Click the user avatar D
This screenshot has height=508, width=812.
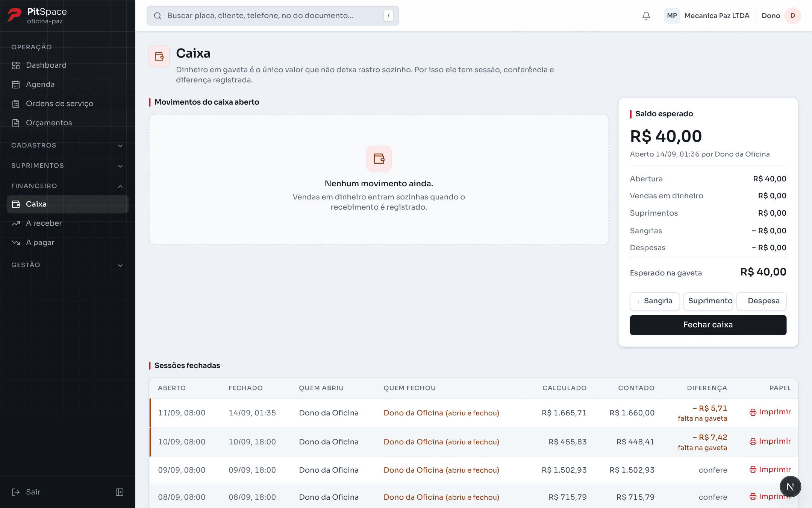tap(793, 16)
